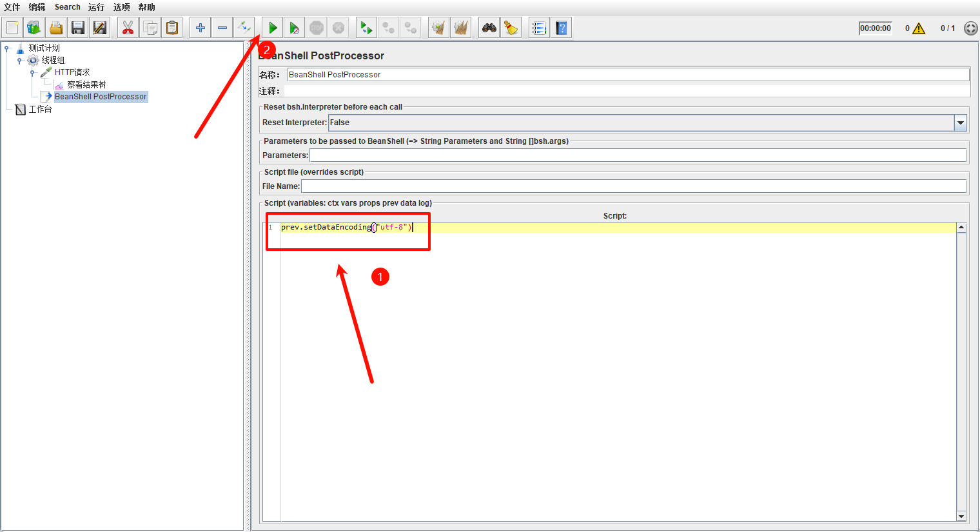Click the 工作台 clipboard icon in the tree
Screen dimensions: 980x532
click(x=21, y=110)
